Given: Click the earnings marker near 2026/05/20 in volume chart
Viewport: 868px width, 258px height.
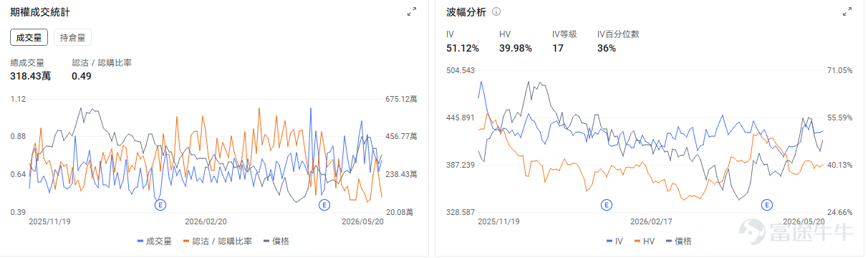Looking at the screenshot, I should pyautogui.click(x=324, y=205).
